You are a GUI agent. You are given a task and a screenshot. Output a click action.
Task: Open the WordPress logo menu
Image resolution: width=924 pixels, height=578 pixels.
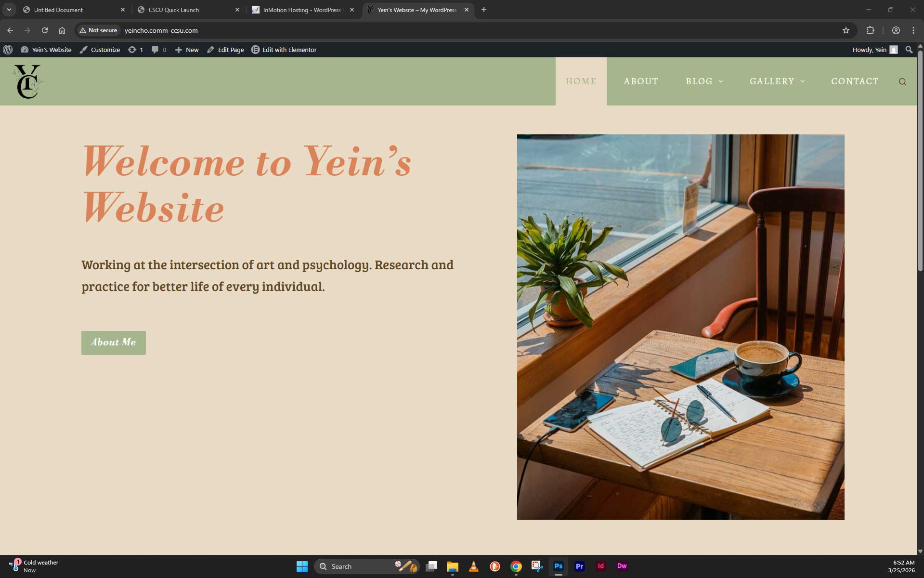[8, 50]
